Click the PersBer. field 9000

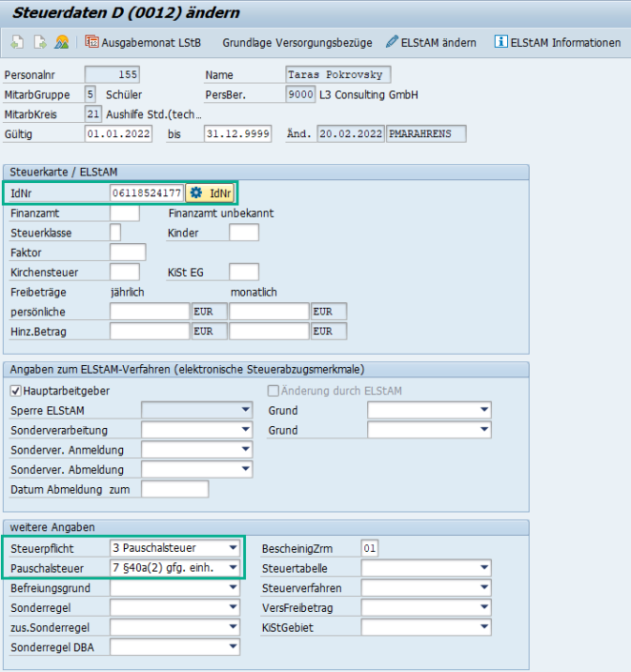click(300, 94)
